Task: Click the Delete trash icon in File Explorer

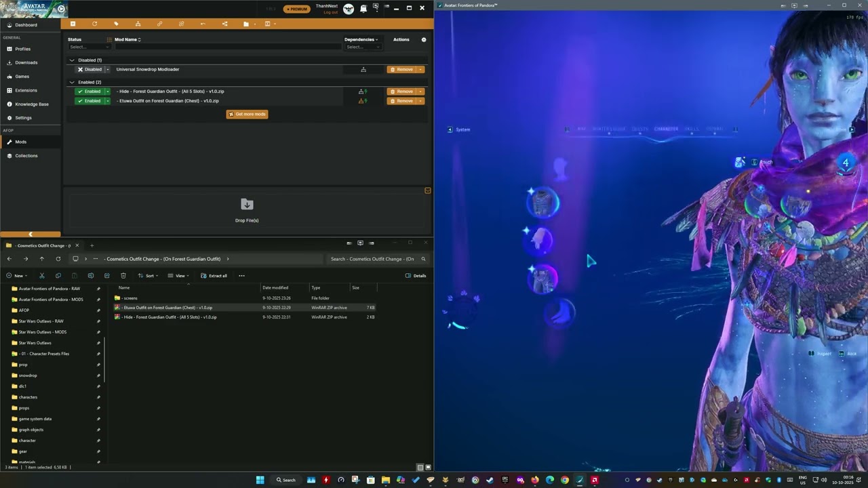Action: coord(123,276)
